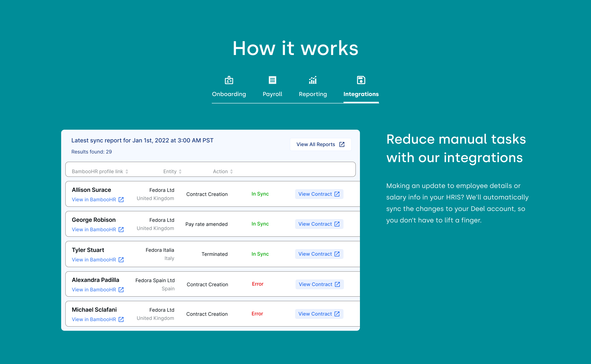Click external icon in George Robison's View Contract
This screenshot has width=591, height=364.
(337, 224)
